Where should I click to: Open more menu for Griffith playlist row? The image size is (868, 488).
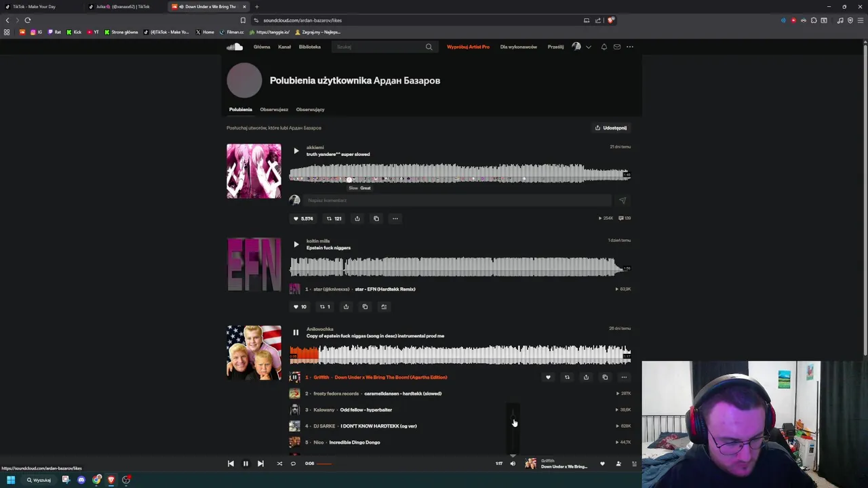624,377
